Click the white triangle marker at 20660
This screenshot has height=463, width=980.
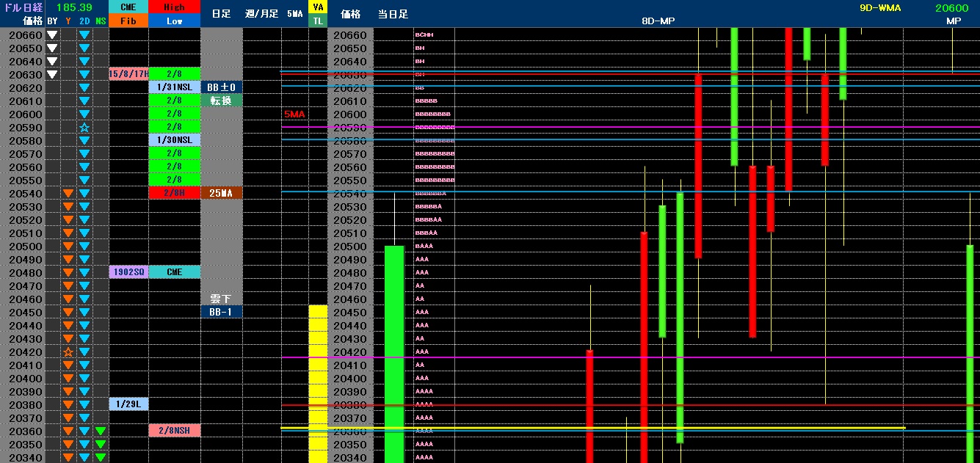coord(52,35)
